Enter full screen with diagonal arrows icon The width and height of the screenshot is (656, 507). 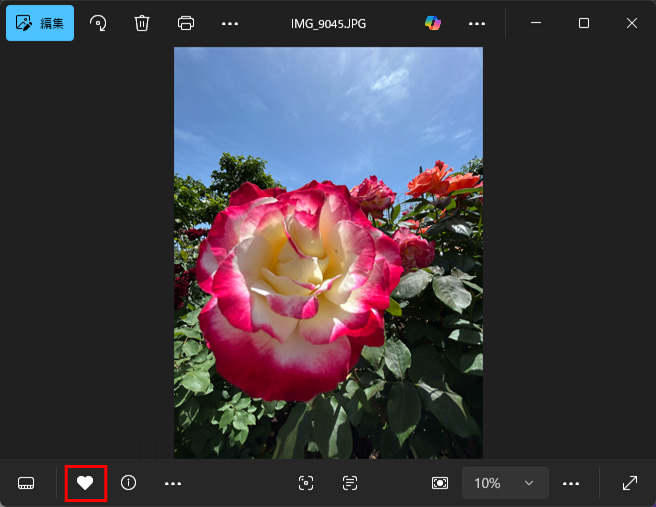pos(630,483)
